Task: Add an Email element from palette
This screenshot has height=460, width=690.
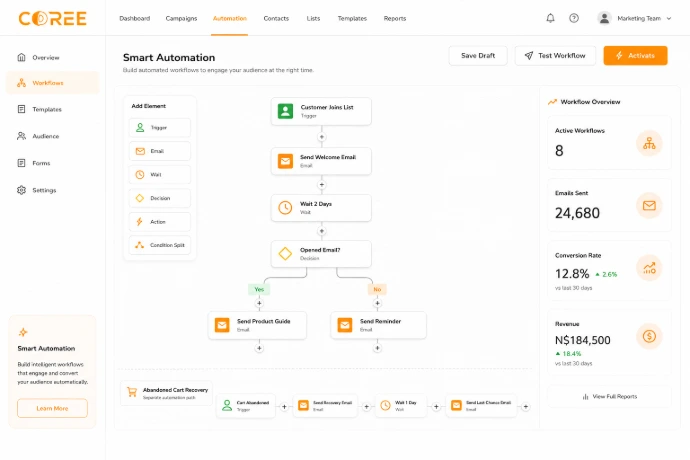Action: pos(160,151)
